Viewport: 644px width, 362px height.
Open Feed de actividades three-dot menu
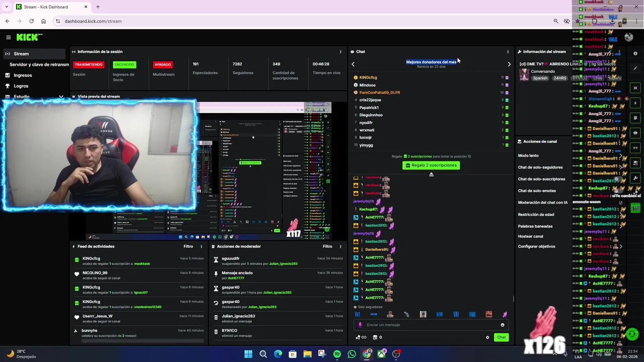pos(201,246)
